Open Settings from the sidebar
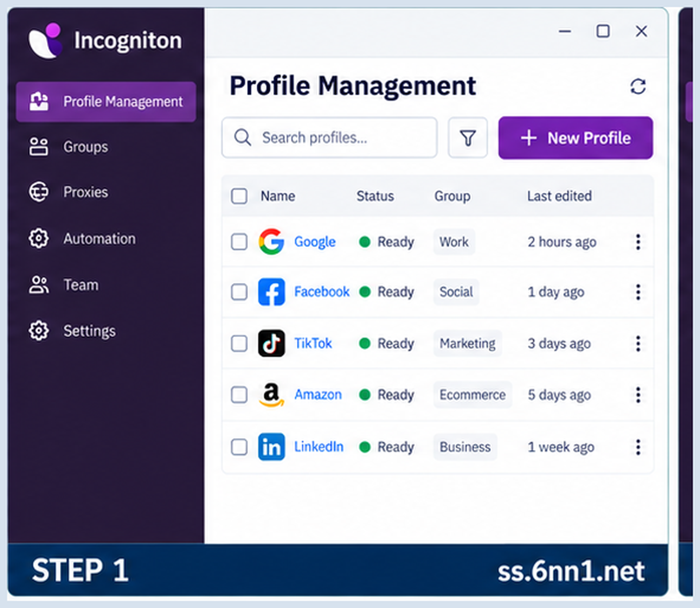The width and height of the screenshot is (700, 608). [x=89, y=331]
